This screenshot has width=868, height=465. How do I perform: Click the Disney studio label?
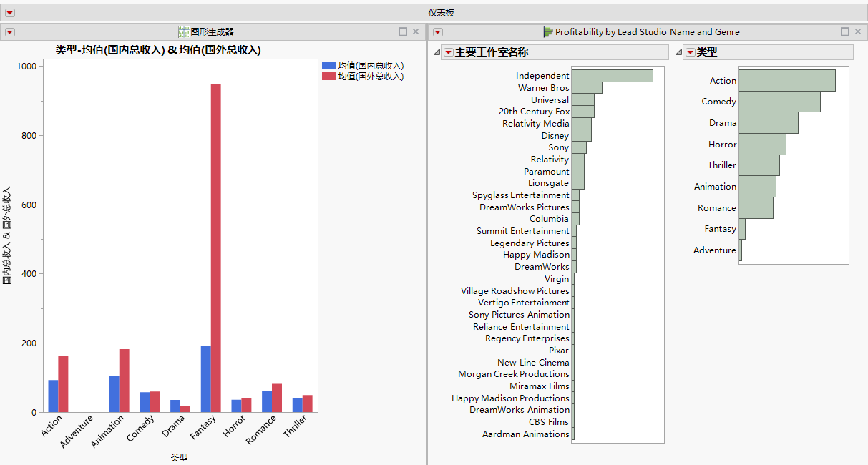(555, 136)
